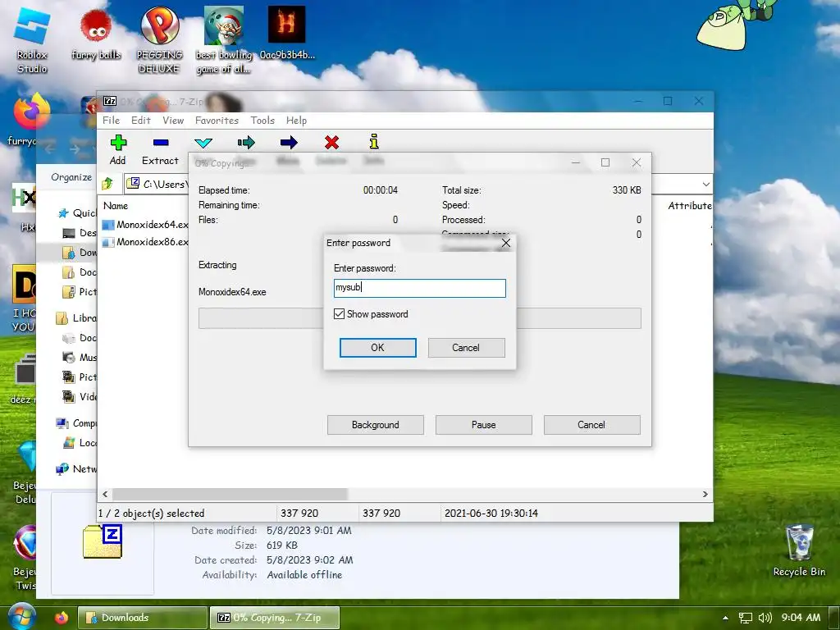840x630 pixels.
Task: Click the 0% Copying 7-Zip taskbar button
Action: (274, 618)
